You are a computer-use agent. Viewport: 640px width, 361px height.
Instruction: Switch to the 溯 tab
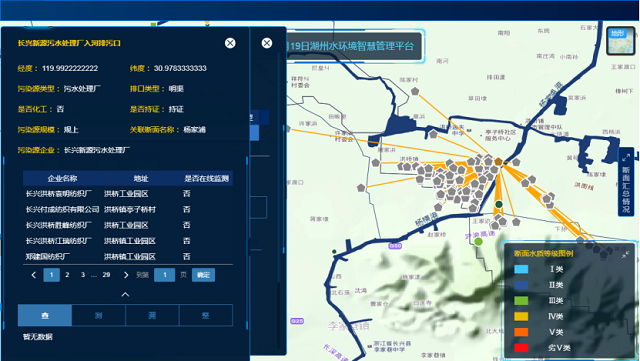[x=152, y=315]
